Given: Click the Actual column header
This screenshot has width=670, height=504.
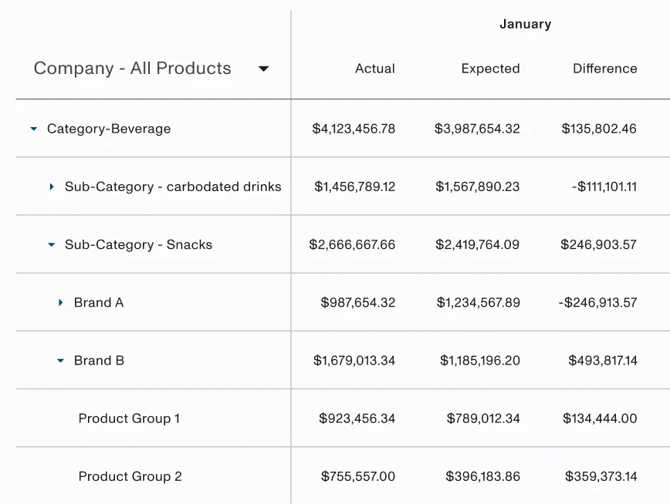Looking at the screenshot, I should click(x=375, y=69).
